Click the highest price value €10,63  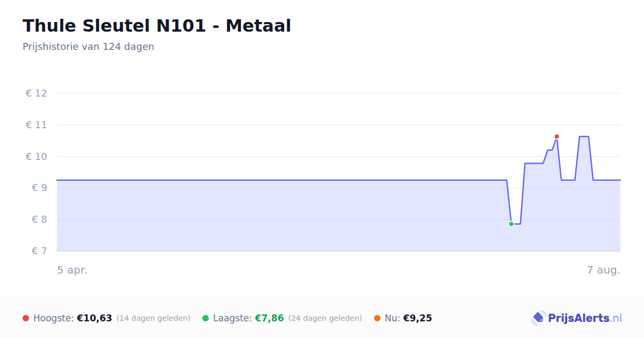click(94, 318)
